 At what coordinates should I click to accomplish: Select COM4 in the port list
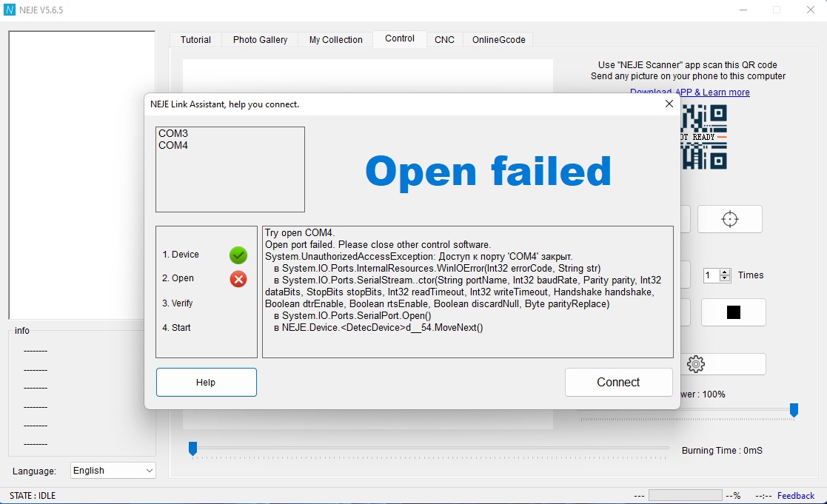(173, 145)
